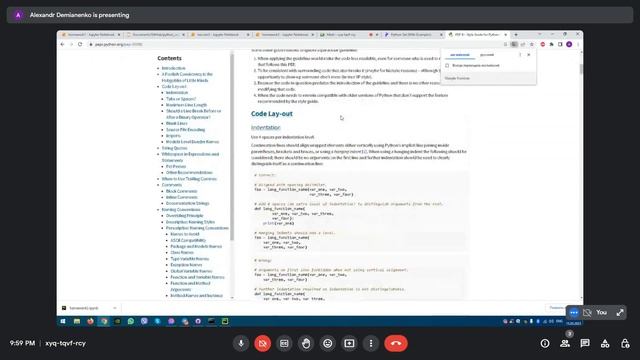Jump to Maximum Line Length section

coord(186,105)
